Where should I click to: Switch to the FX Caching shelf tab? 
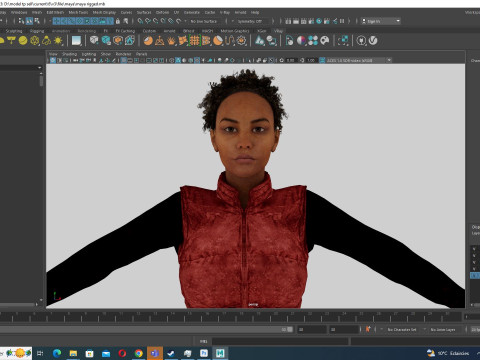click(125, 31)
